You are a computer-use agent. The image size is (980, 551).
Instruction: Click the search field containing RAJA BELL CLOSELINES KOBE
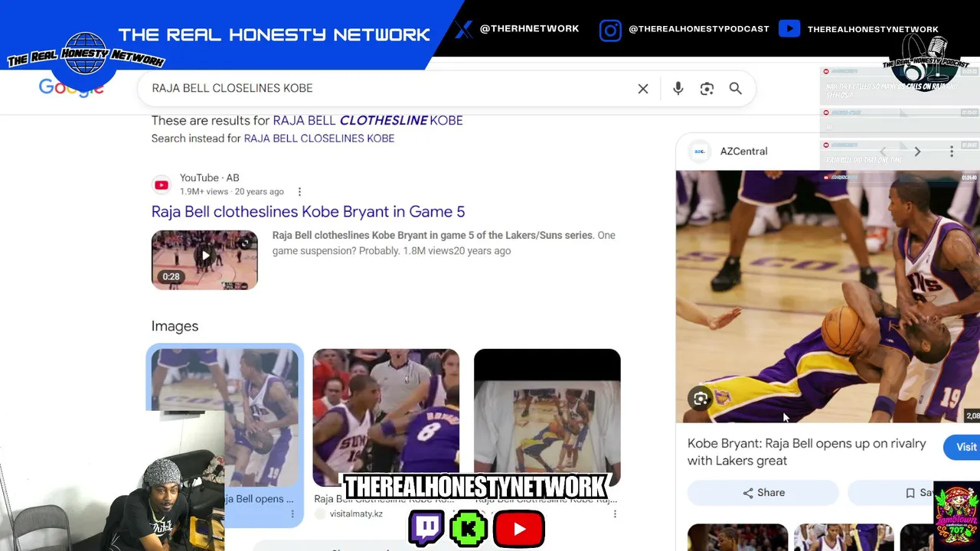pos(446,89)
